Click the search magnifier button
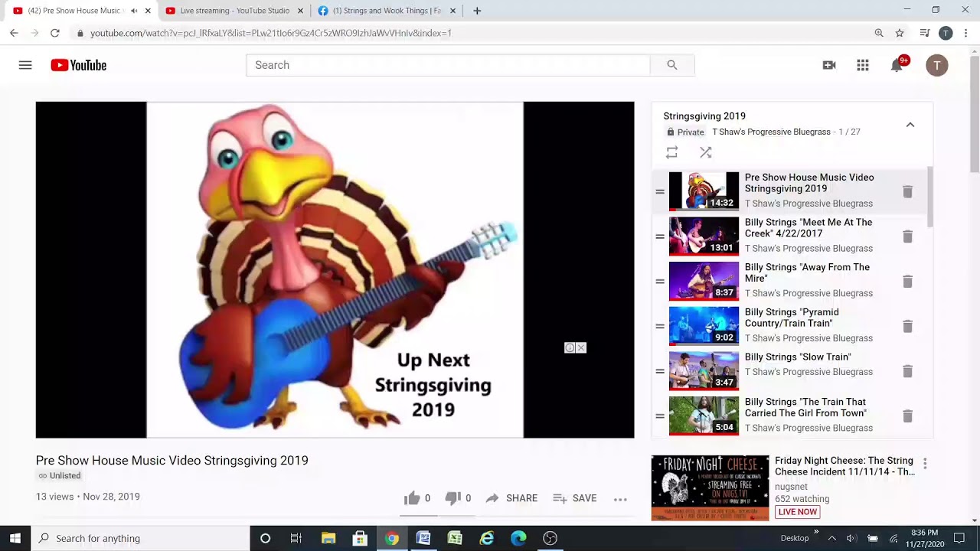The image size is (980, 551). 672,65
